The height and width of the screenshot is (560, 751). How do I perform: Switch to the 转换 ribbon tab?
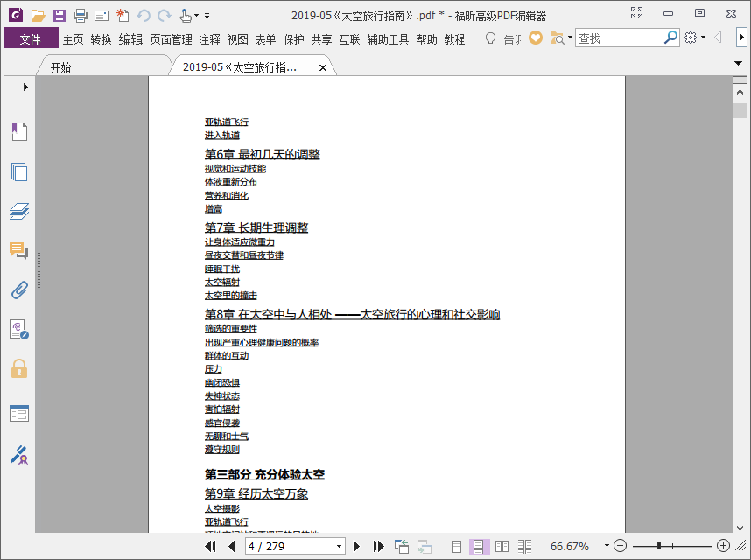coord(101,39)
